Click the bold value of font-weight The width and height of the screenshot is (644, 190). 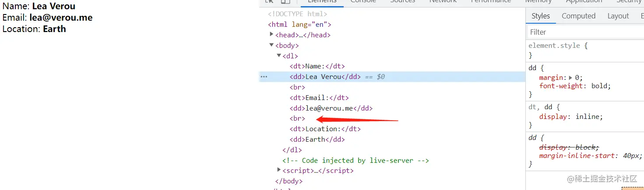(599, 86)
